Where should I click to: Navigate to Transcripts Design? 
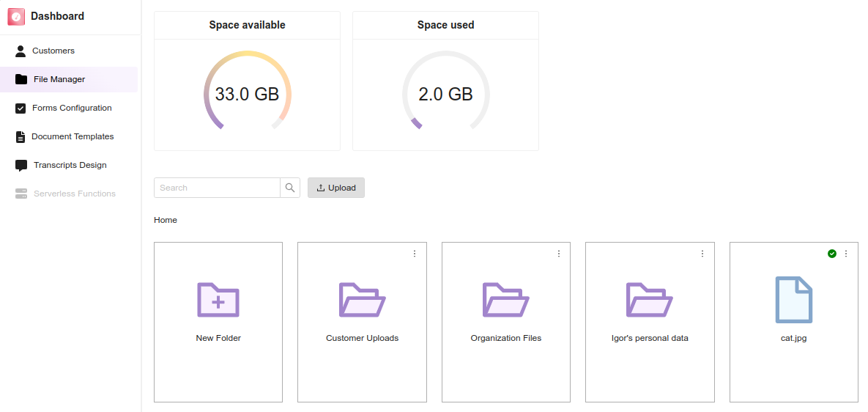click(x=69, y=165)
